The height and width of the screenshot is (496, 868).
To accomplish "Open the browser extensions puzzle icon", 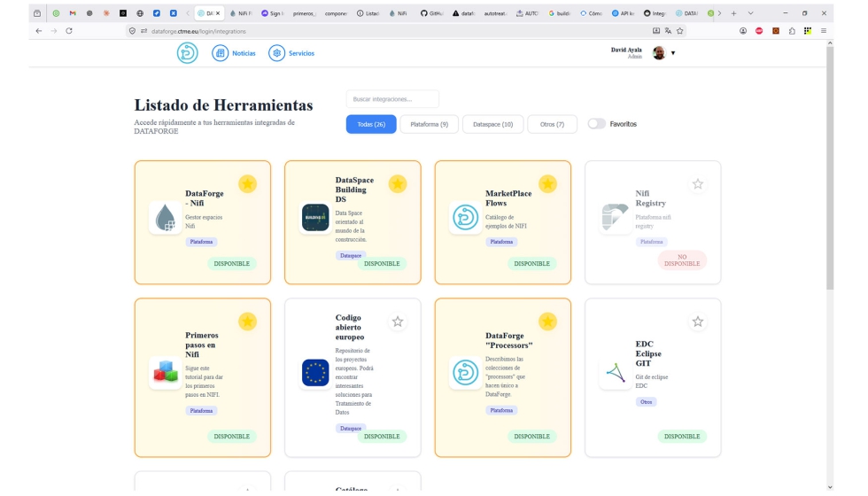I will [x=792, y=31].
